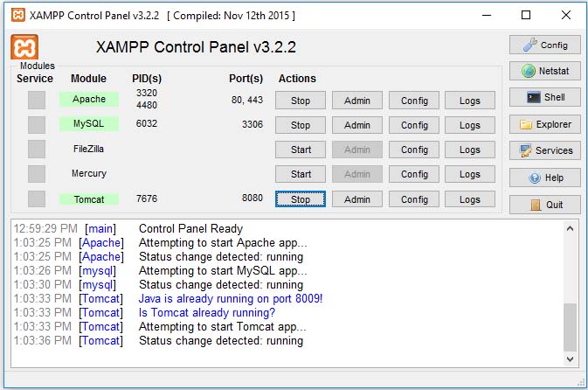Viewport: 588px width, 390px height.
Task: Toggle the Mercury service checkbox
Action: point(37,174)
